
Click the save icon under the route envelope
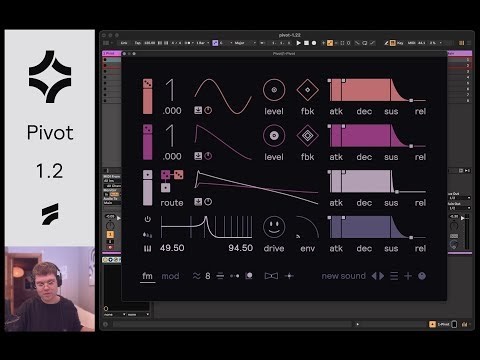(x=198, y=202)
